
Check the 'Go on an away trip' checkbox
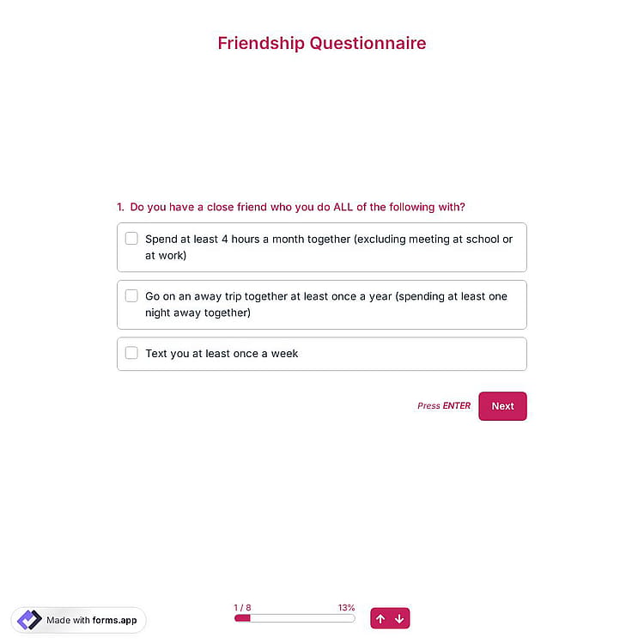click(131, 295)
